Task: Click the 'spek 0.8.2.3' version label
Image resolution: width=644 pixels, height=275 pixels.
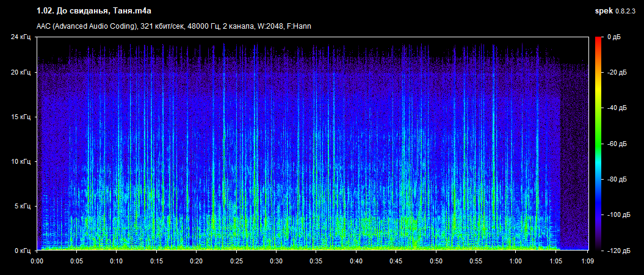Action: point(615,10)
